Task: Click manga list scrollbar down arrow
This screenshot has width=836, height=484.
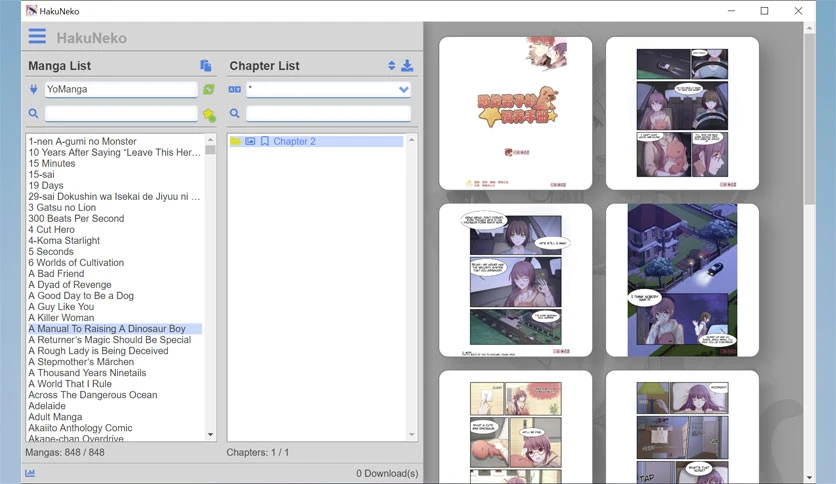Action: coord(211,435)
